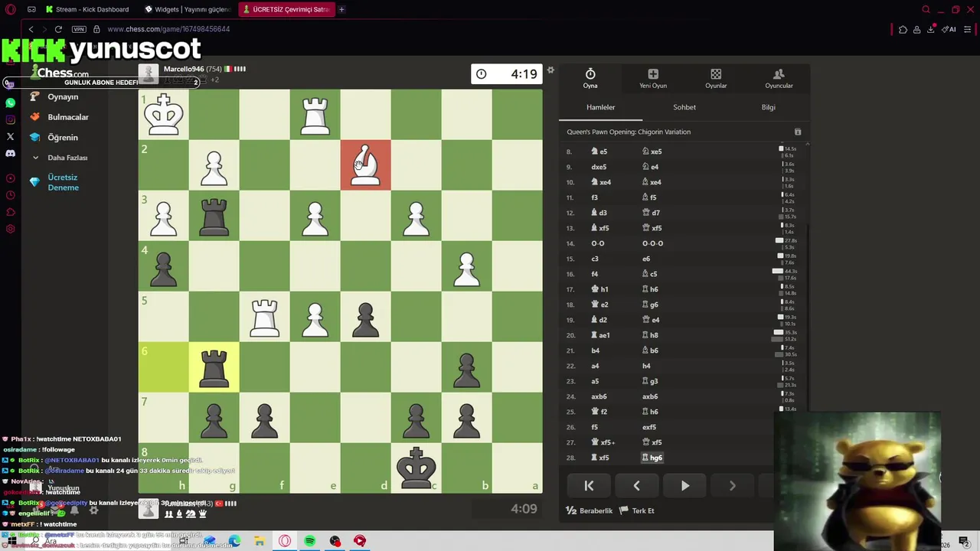Open the Windows Start menu
The width and height of the screenshot is (980, 551).
click(x=11, y=541)
